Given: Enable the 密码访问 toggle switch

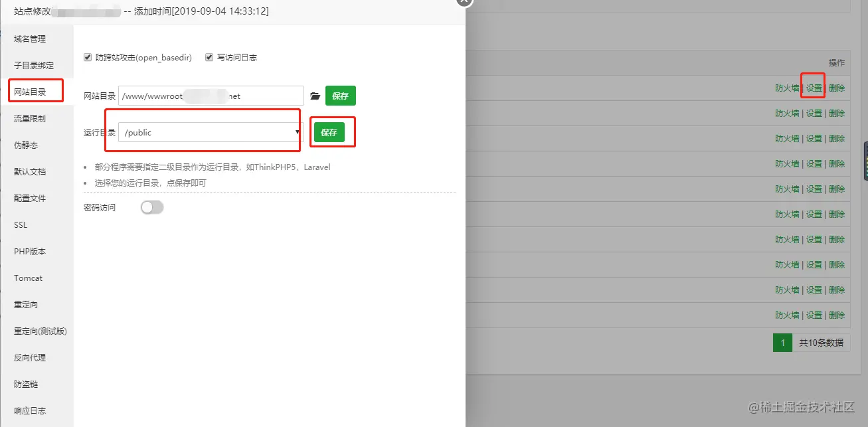Looking at the screenshot, I should (x=152, y=208).
